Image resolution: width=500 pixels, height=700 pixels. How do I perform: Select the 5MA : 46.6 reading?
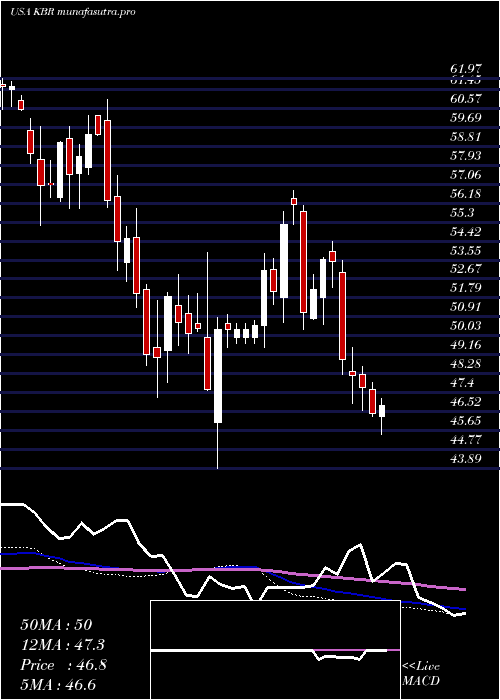coord(58,684)
